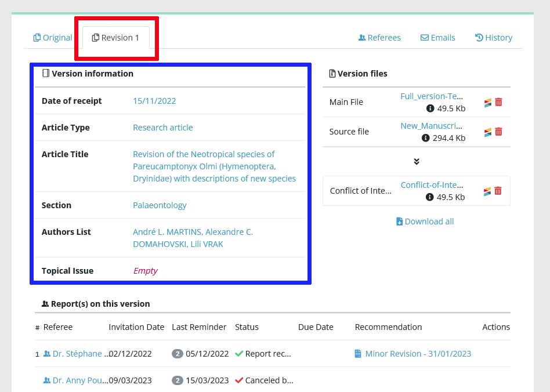This screenshot has width=550, height=392.
Task: Click the stack icon for Conflict of Interest file
Action: (487, 191)
